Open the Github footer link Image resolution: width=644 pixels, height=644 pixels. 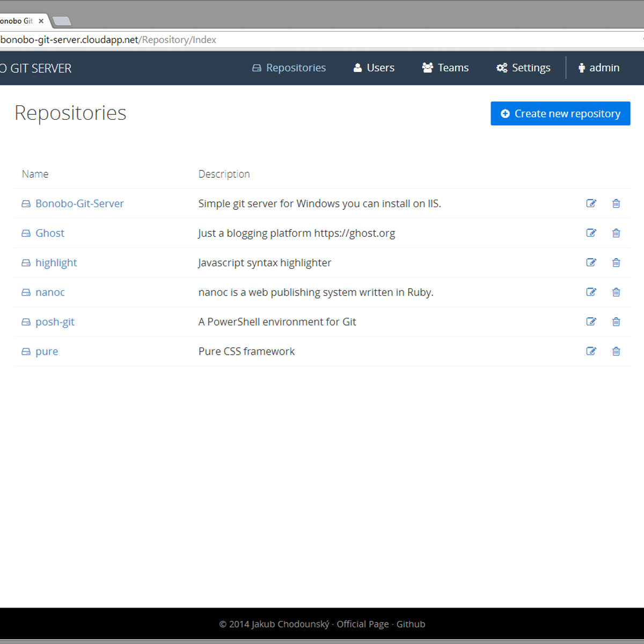pos(411,624)
